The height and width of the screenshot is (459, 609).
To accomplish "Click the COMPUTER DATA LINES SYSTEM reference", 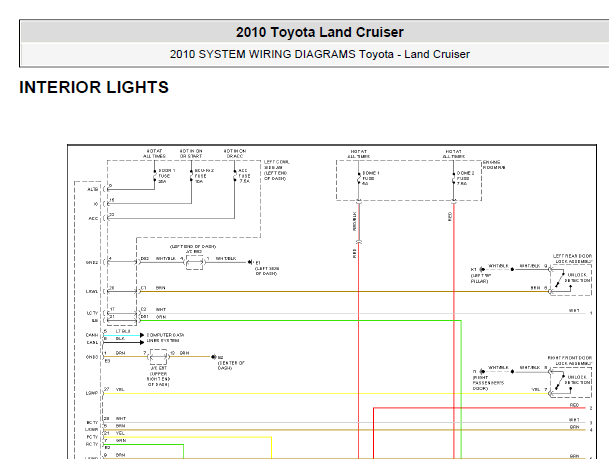I will tap(165, 338).
